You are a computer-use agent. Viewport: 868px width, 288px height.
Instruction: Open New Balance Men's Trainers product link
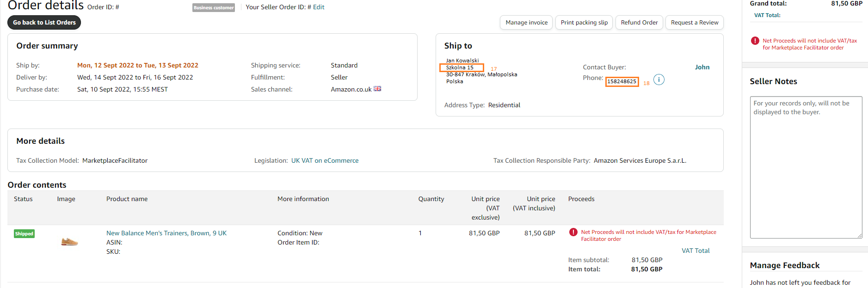[x=166, y=233]
